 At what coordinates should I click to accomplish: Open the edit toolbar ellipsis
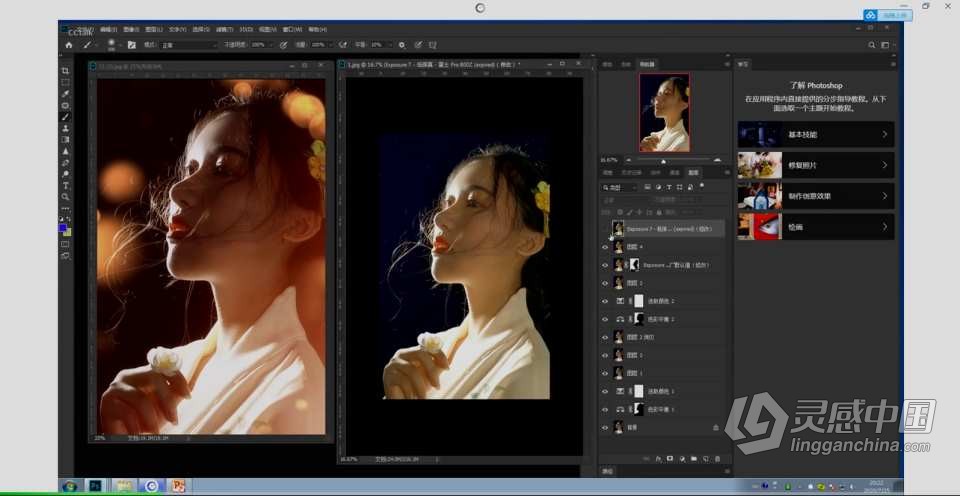tap(65, 209)
